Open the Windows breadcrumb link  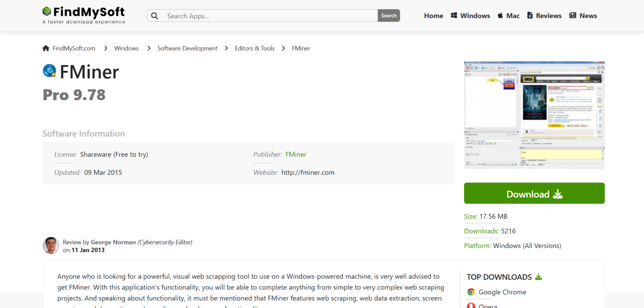point(126,48)
